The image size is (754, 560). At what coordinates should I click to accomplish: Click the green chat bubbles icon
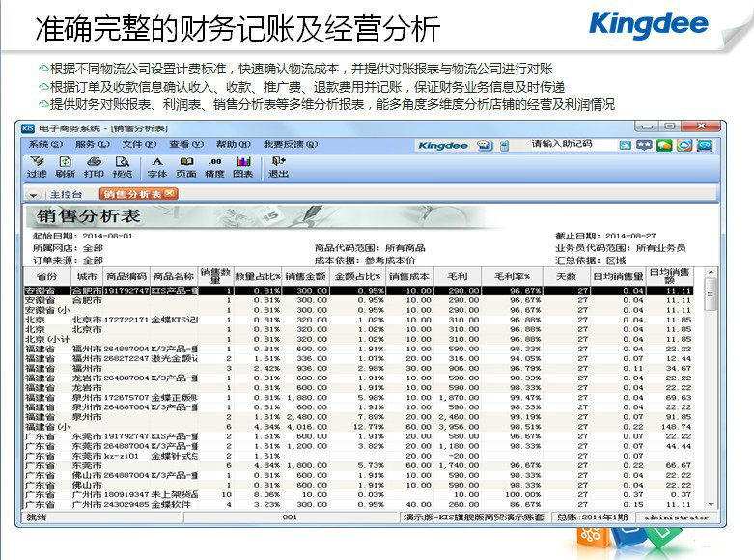coord(664,145)
